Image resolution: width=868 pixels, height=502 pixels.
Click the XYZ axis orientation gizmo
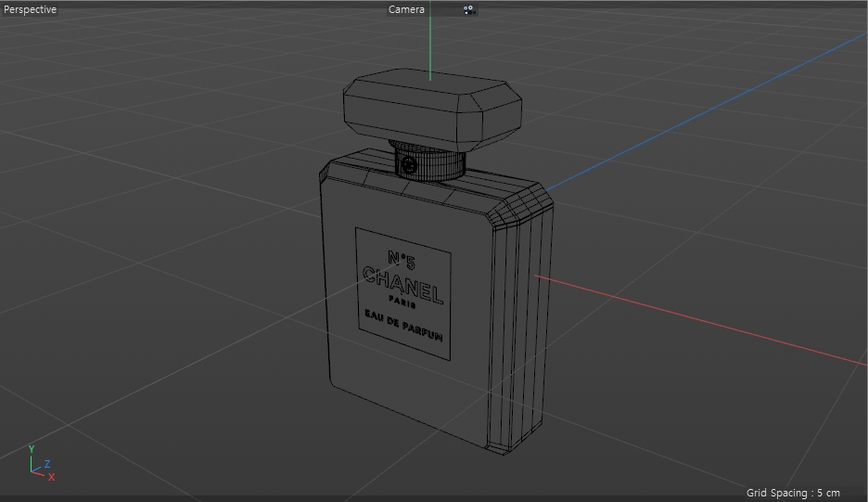(42, 464)
